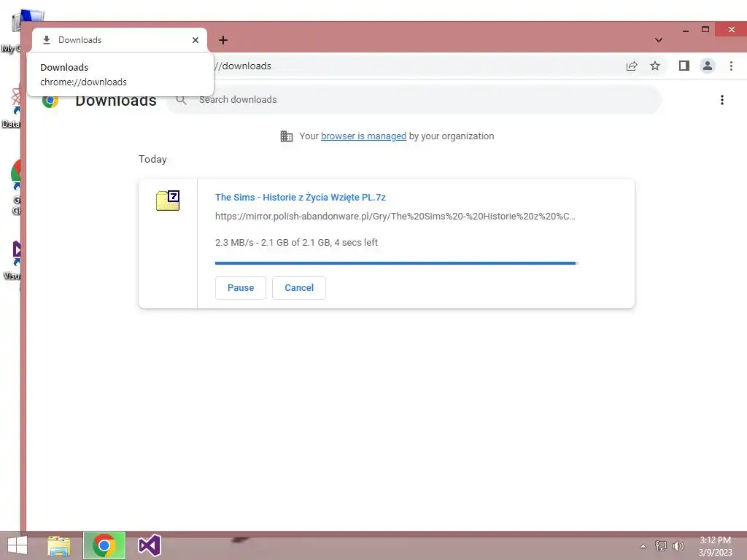The height and width of the screenshot is (560, 747).
Task: Open the download source URL link
Action: (395, 216)
